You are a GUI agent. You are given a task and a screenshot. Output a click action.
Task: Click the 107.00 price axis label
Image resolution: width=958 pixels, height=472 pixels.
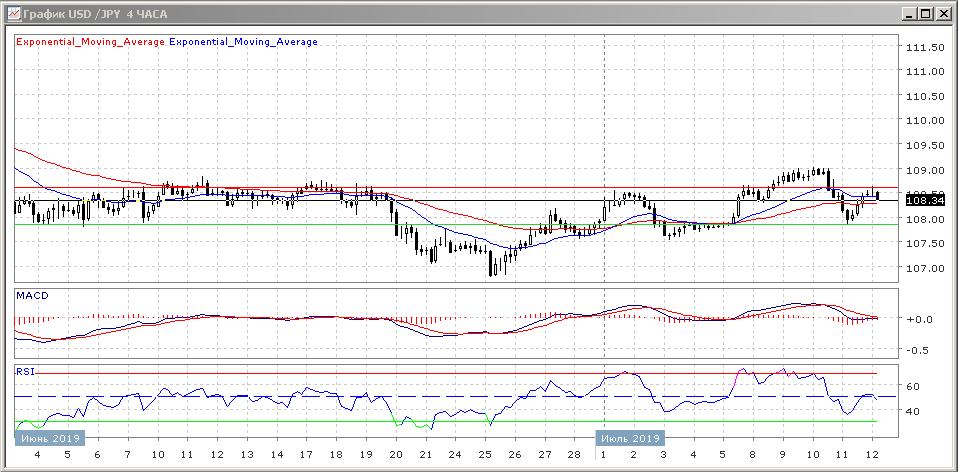925,268
